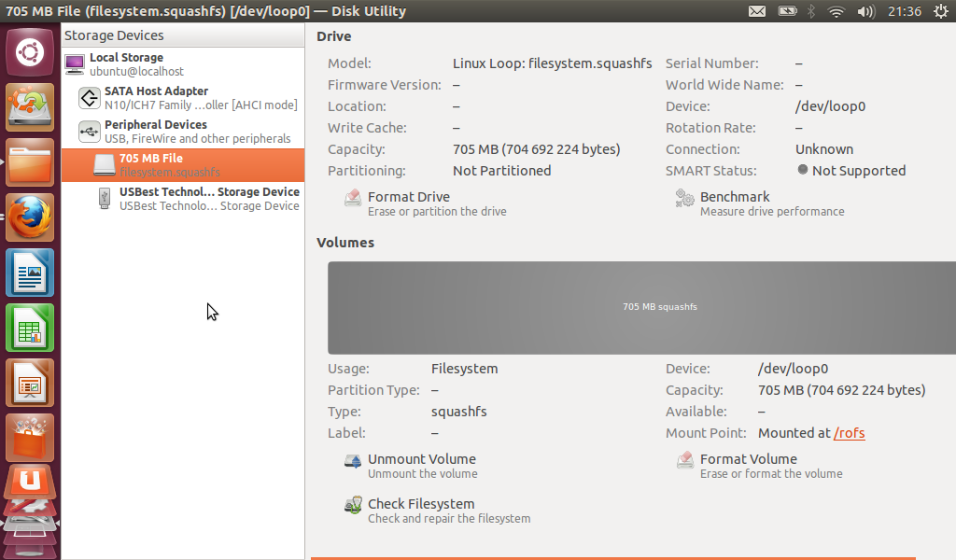The height and width of the screenshot is (560, 956).
Task: Open the session gear menu
Action: (940, 11)
